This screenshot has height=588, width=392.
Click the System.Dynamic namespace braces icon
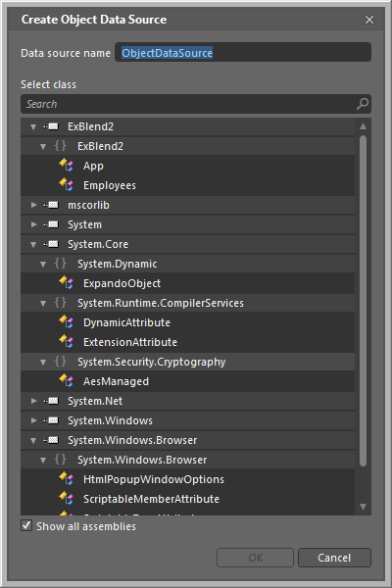coord(60,264)
